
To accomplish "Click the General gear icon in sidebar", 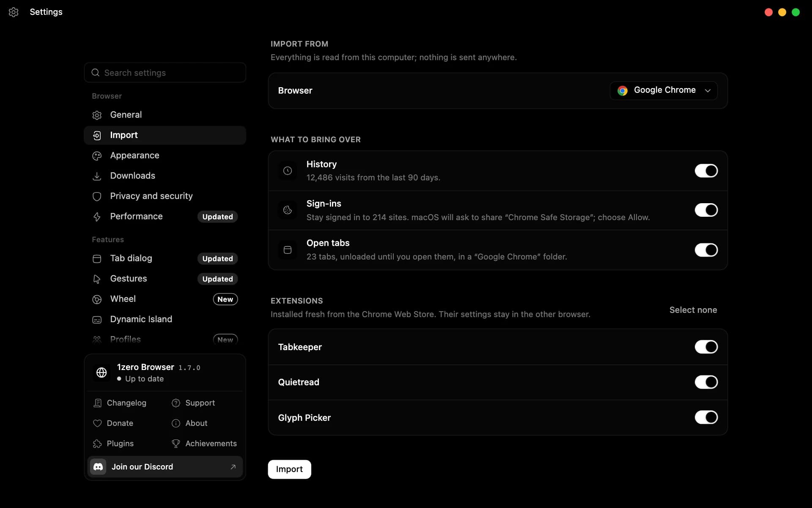I will click(x=97, y=115).
